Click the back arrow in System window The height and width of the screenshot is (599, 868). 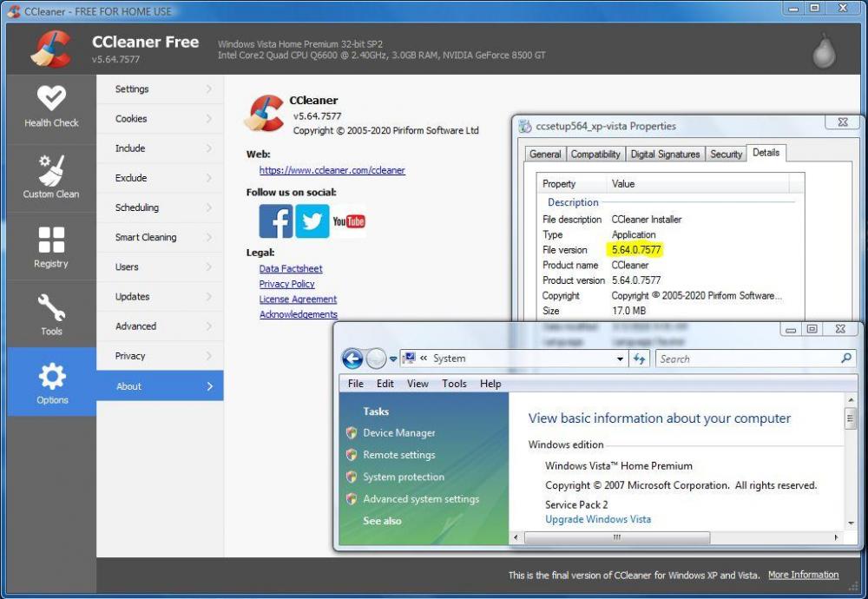(352, 359)
